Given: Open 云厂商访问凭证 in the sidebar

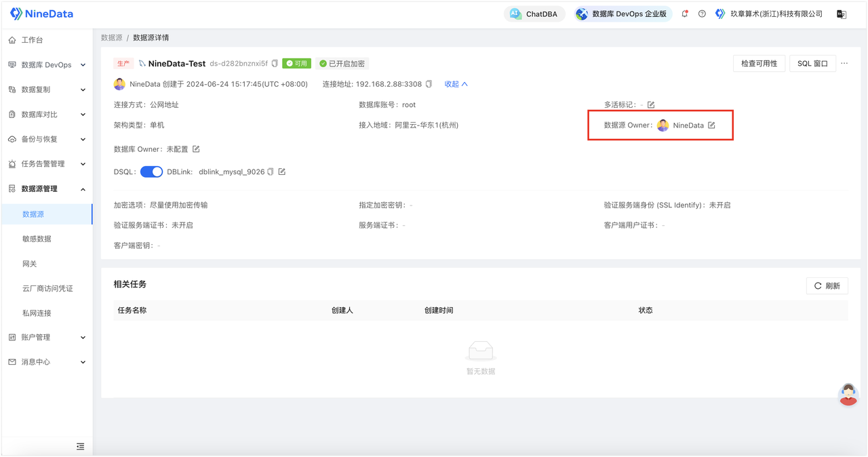Looking at the screenshot, I should pos(47,288).
